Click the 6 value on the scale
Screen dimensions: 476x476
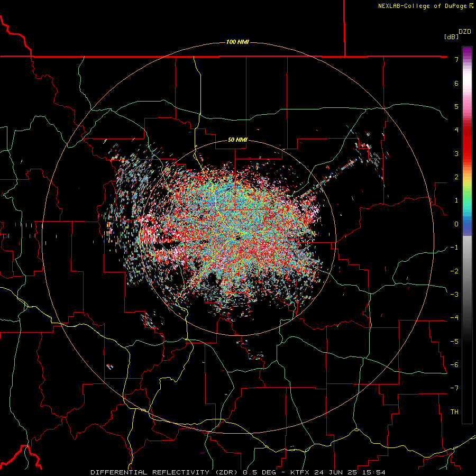(456, 83)
